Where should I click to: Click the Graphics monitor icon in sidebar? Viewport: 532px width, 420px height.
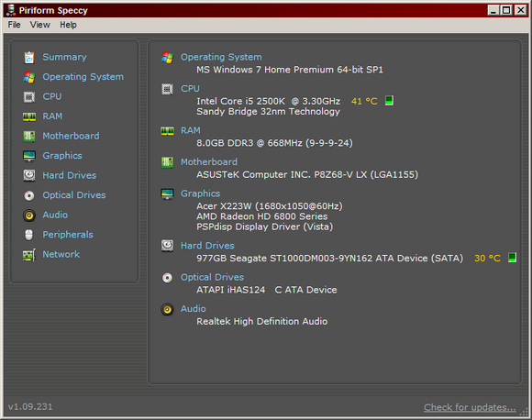pos(29,156)
